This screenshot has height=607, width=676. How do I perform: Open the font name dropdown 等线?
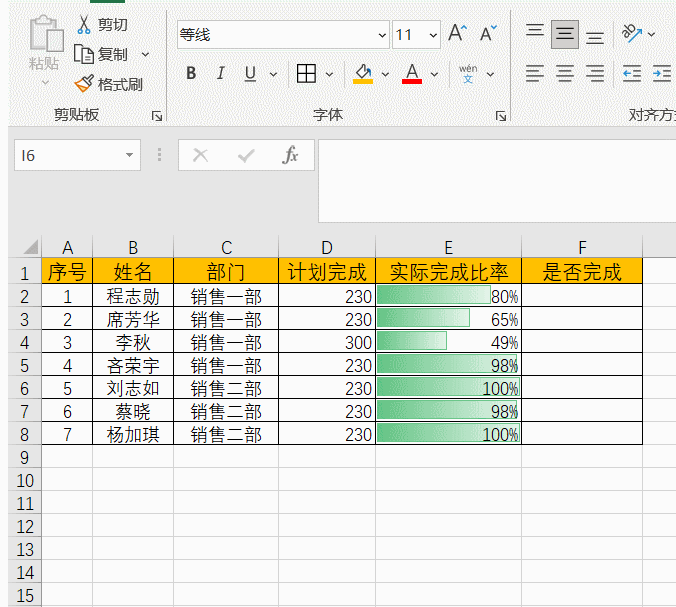pyautogui.click(x=382, y=35)
